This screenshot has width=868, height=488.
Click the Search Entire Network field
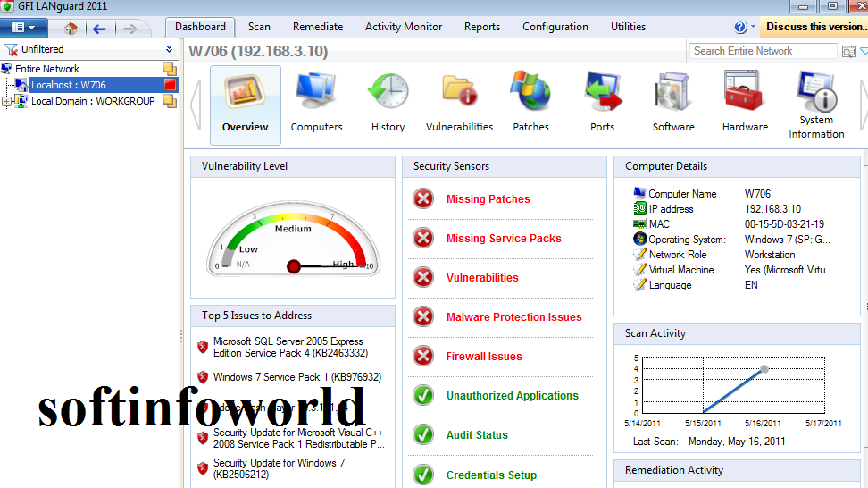point(763,51)
